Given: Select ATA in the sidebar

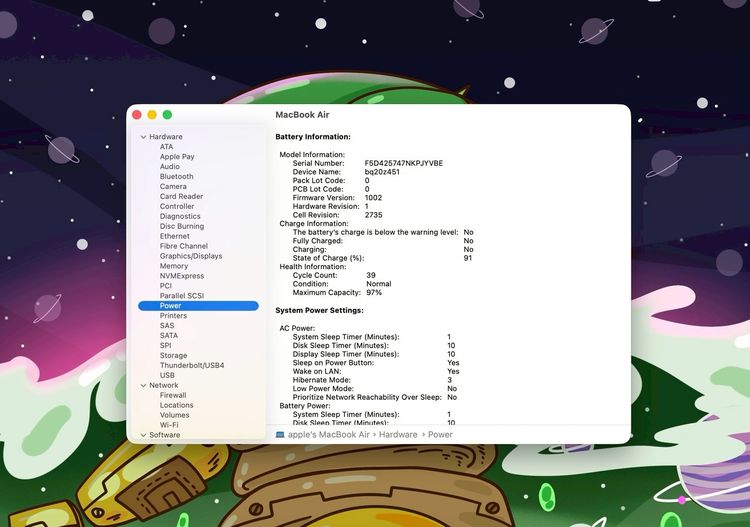Looking at the screenshot, I should (166, 147).
